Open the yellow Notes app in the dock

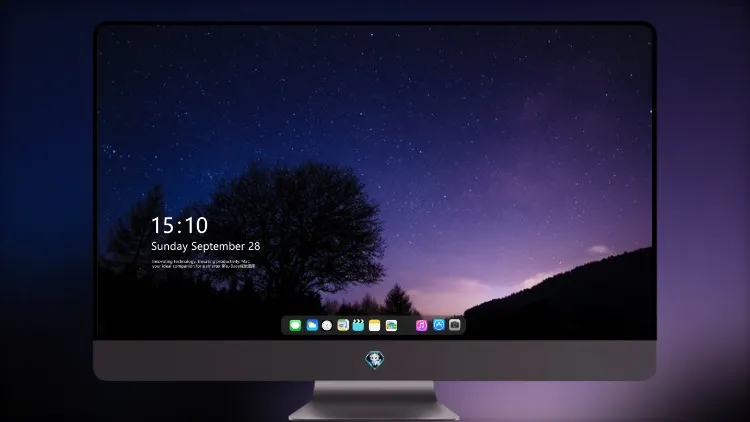(x=375, y=325)
